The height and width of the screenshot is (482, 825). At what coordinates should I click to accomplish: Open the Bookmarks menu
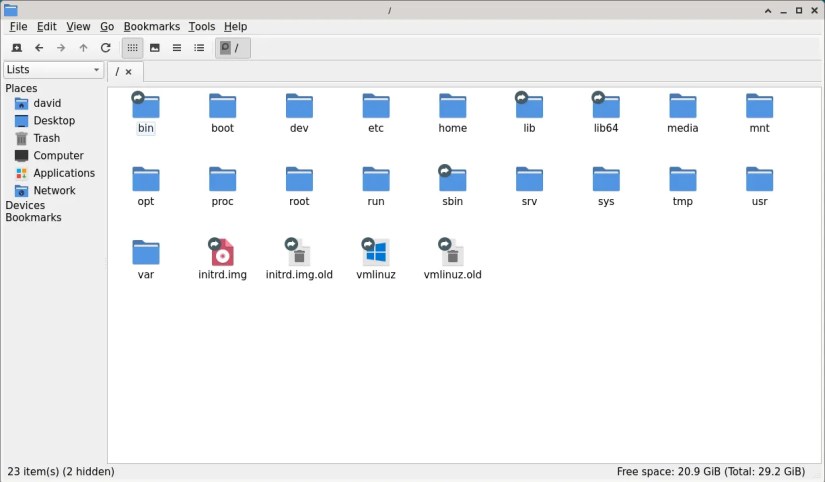click(152, 26)
